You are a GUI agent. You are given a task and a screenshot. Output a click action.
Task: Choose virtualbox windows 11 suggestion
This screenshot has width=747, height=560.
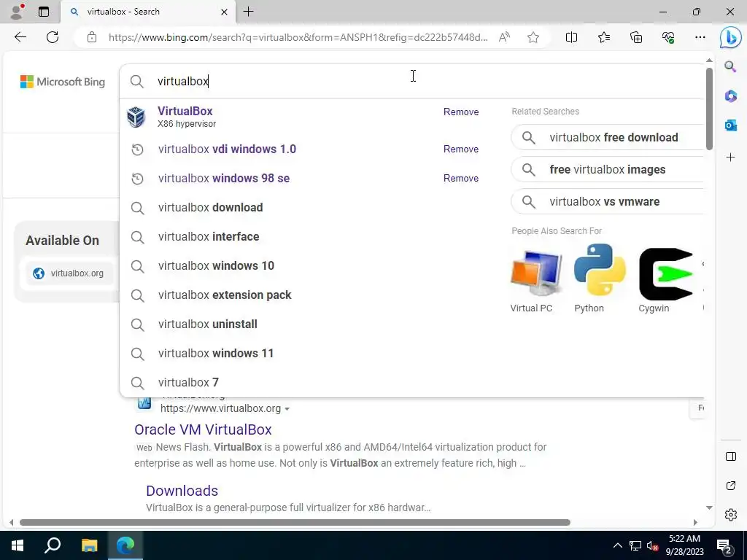pyautogui.click(x=216, y=354)
